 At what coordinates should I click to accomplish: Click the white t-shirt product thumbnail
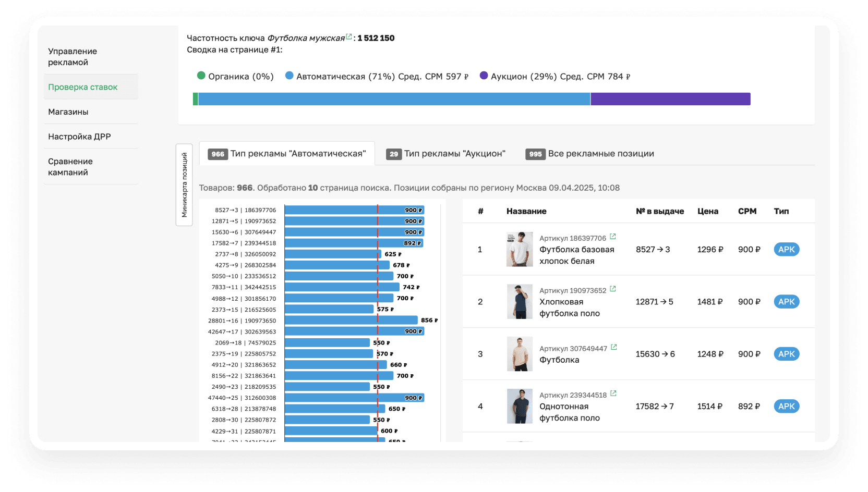click(520, 250)
